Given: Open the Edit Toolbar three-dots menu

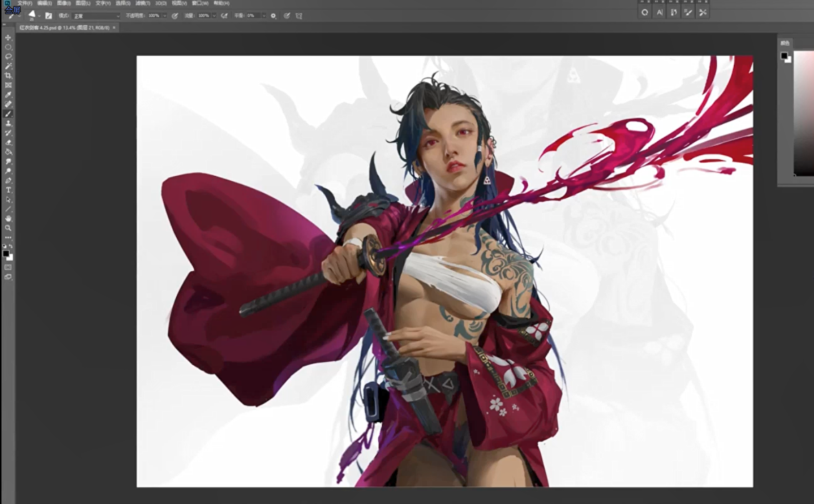Looking at the screenshot, I should [8, 238].
